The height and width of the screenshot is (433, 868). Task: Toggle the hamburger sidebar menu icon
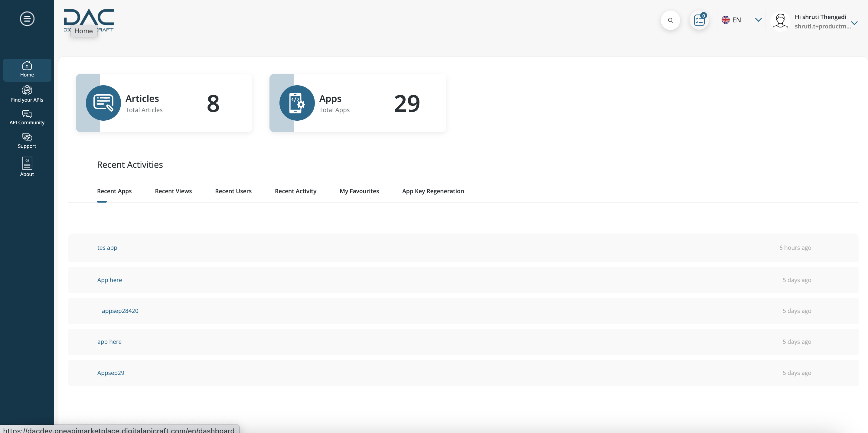pyautogui.click(x=27, y=18)
